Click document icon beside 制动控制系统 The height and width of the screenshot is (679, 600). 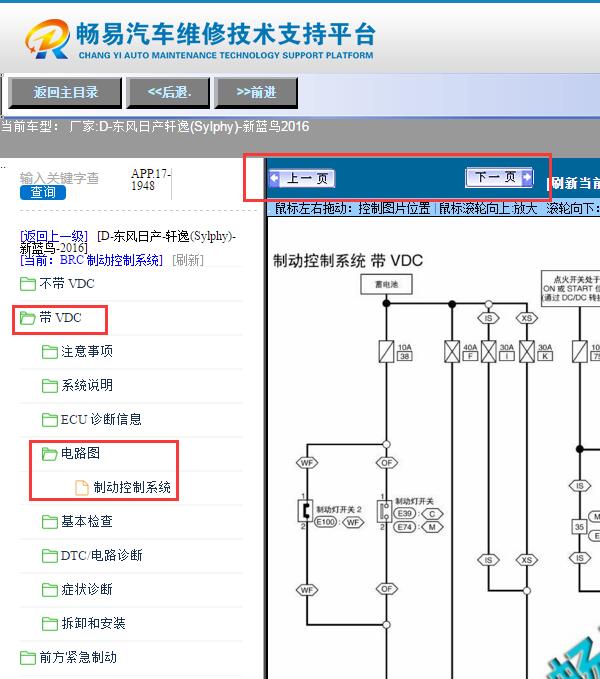tap(82, 488)
